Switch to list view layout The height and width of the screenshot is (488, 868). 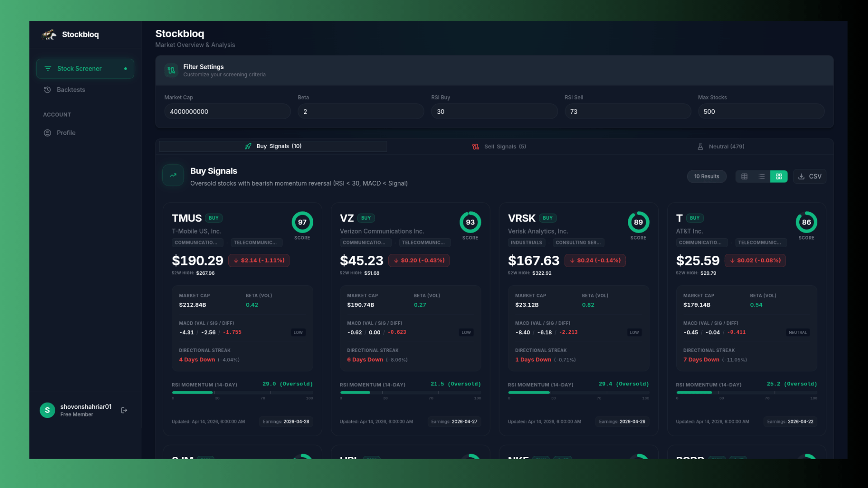[x=762, y=177]
